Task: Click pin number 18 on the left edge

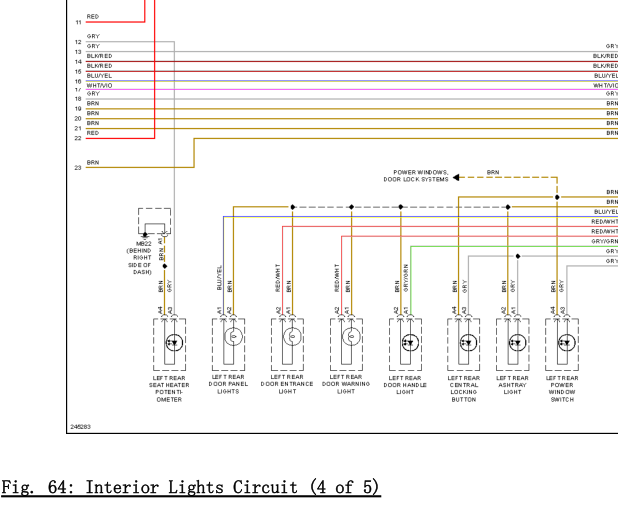Action: pos(78,99)
